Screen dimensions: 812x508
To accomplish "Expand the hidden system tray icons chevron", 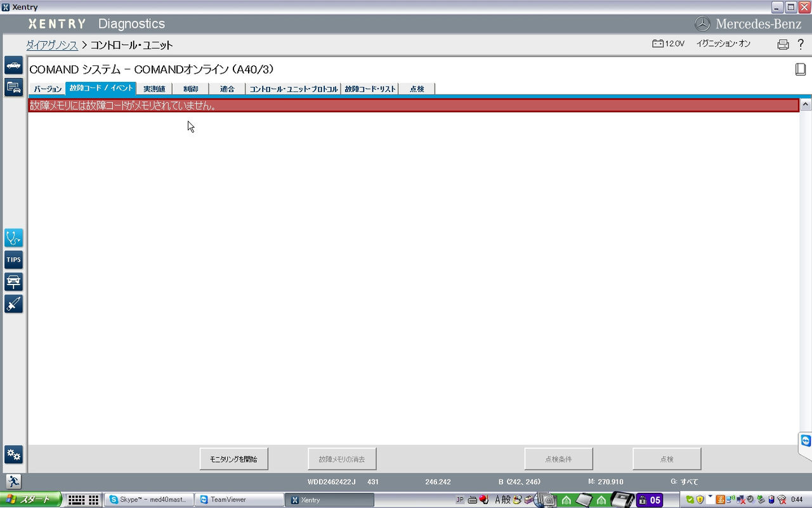I will [x=710, y=497].
